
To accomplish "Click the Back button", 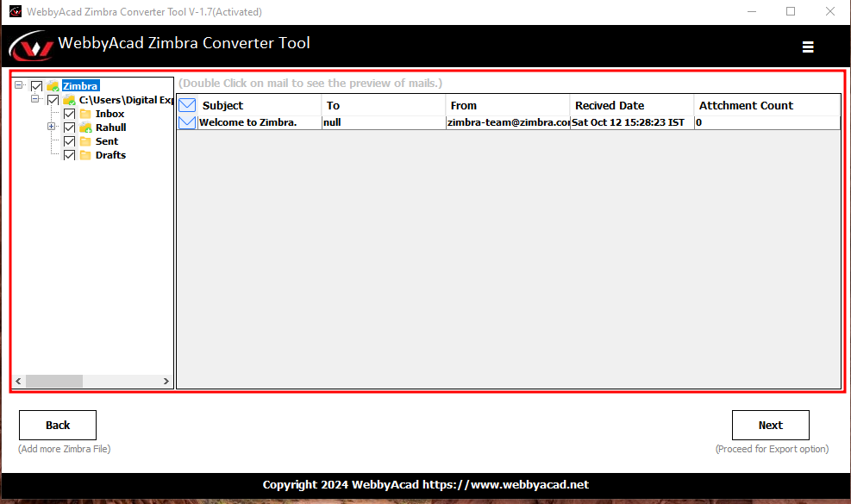I will (x=58, y=425).
